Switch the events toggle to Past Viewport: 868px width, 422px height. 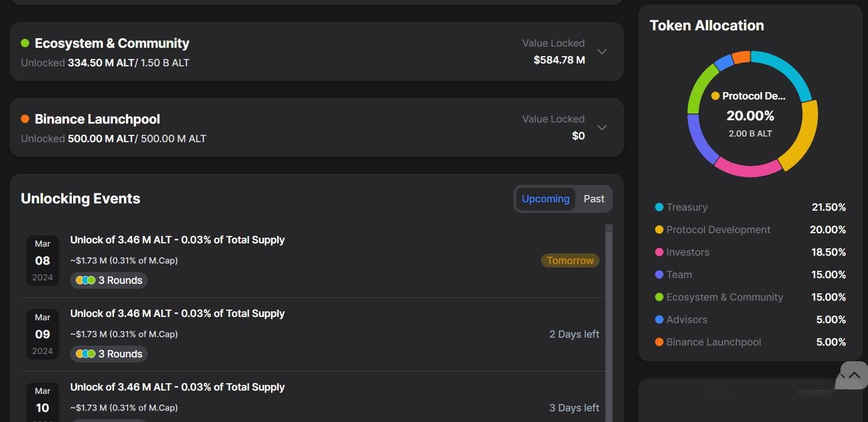[594, 199]
